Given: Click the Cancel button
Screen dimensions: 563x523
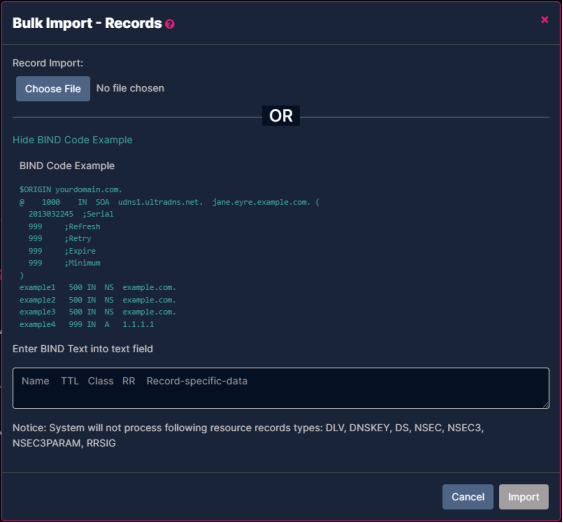Looking at the screenshot, I should pyautogui.click(x=467, y=496).
